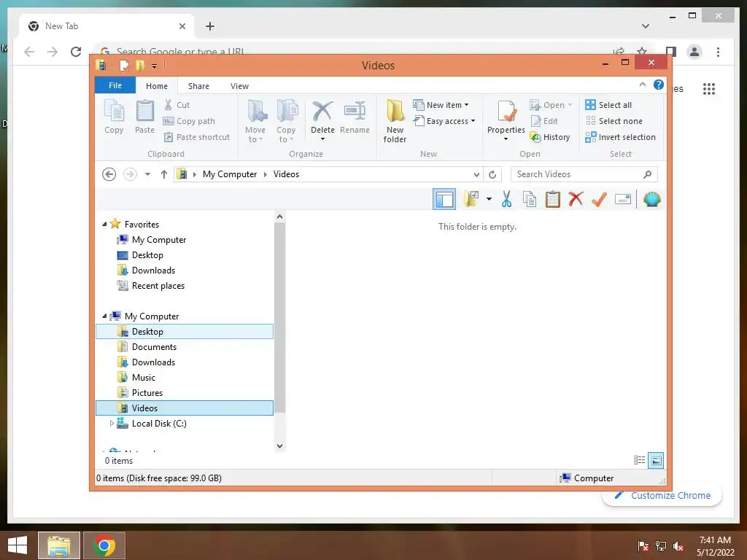This screenshot has height=560, width=747.
Task: Click the Refresh button in address bar
Action: [x=492, y=174]
